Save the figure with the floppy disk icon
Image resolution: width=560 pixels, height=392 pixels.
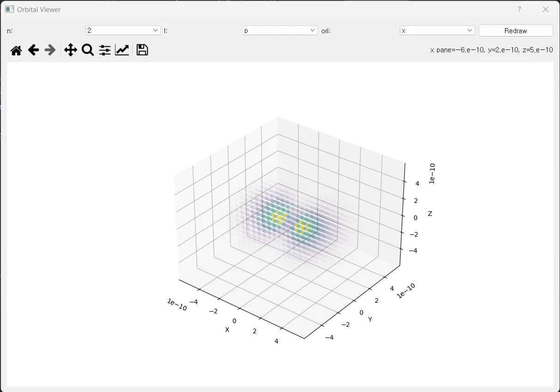[x=142, y=50]
